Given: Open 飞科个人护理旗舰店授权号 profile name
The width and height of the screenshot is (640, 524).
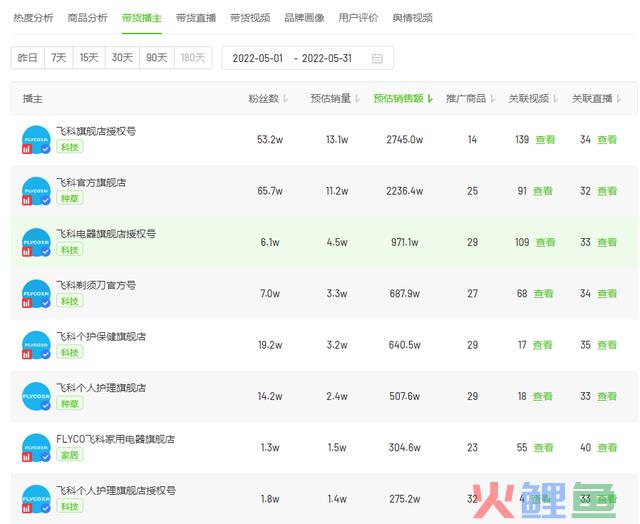Looking at the screenshot, I should [116, 491].
